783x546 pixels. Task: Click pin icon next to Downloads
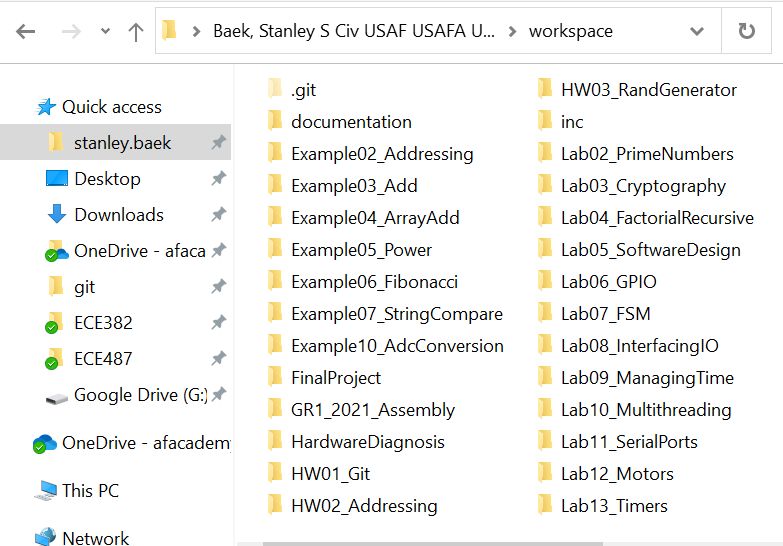[218, 214]
